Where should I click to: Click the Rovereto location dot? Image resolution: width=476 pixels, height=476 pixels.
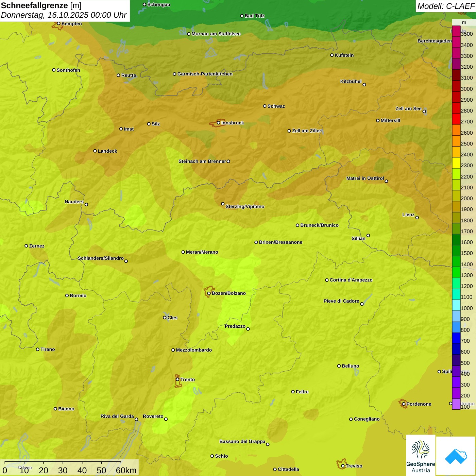pos(166,419)
